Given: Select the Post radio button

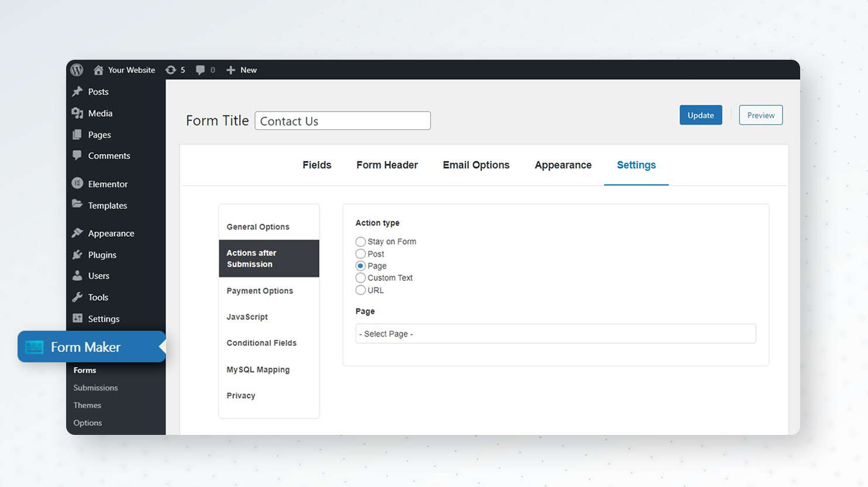Looking at the screenshot, I should click(x=360, y=253).
